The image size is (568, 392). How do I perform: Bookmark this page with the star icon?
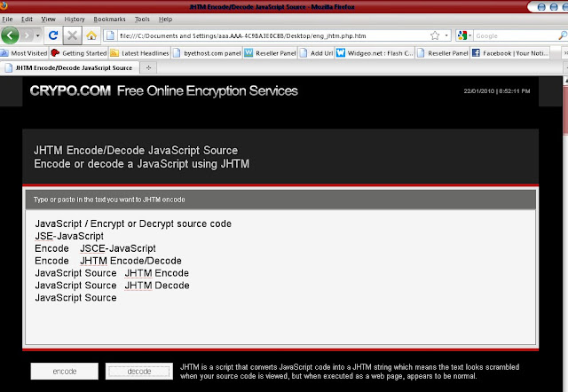click(435, 35)
